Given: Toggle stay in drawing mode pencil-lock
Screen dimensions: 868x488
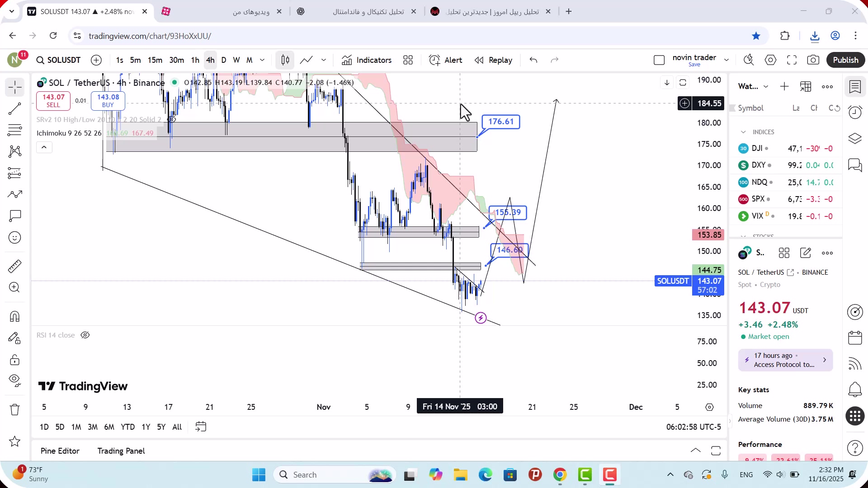Looking at the screenshot, I should (x=15, y=338).
